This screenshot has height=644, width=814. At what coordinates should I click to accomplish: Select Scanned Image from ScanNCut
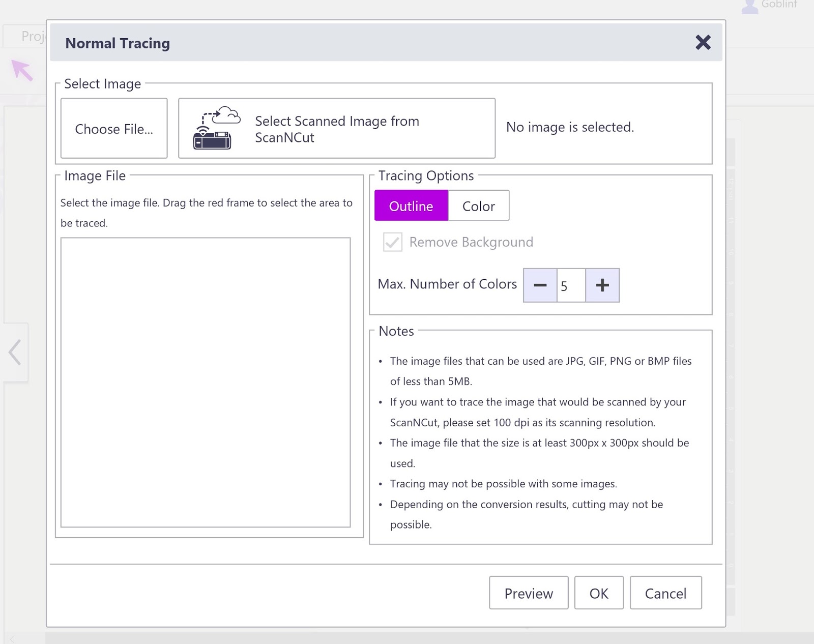(x=336, y=128)
